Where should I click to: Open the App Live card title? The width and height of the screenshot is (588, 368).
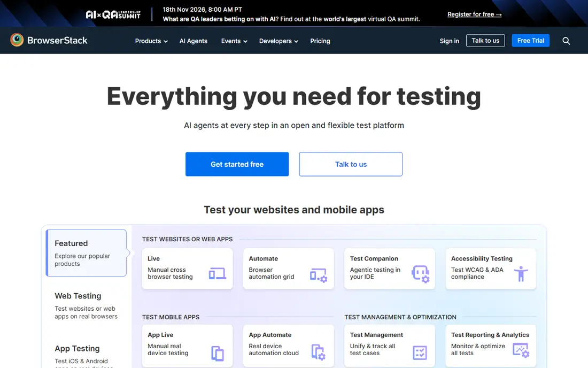coord(160,335)
